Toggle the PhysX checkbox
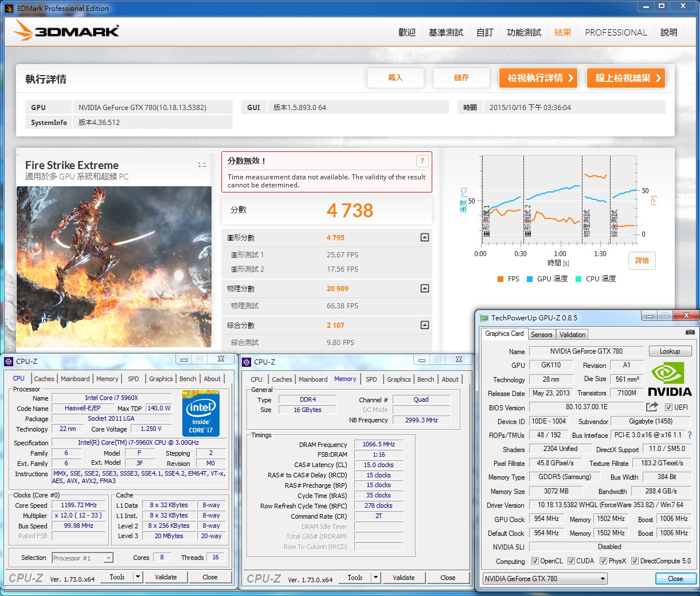This screenshot has height=596, width=700. pos(603,561)
